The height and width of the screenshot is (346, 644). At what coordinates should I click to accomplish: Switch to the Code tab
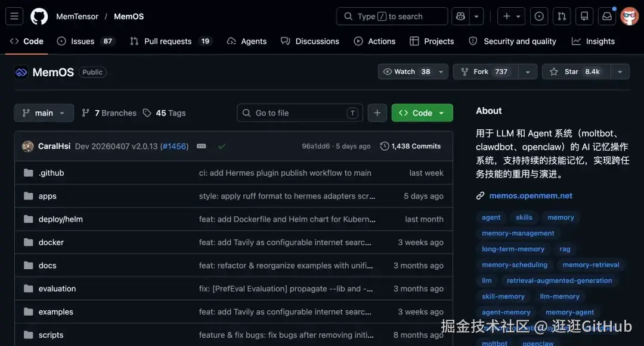point(27,42)
